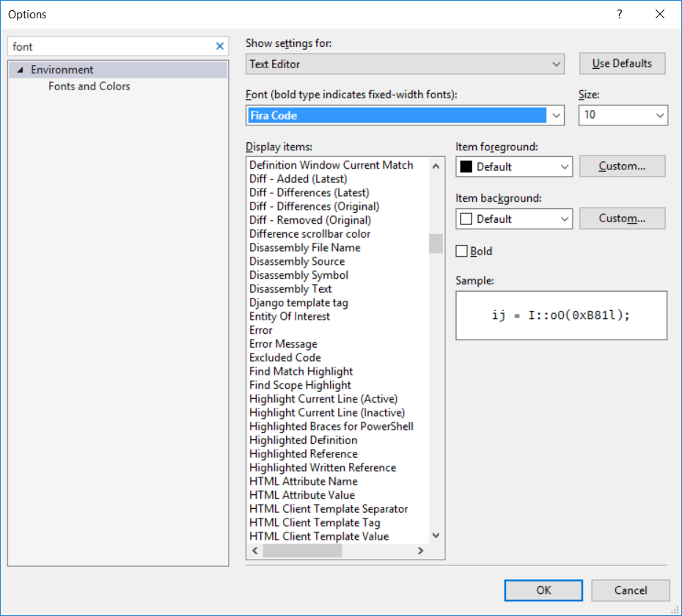Open the Item foreground color dropdown
The width and height of the screenshot is (682, 616).
point(564,166)
